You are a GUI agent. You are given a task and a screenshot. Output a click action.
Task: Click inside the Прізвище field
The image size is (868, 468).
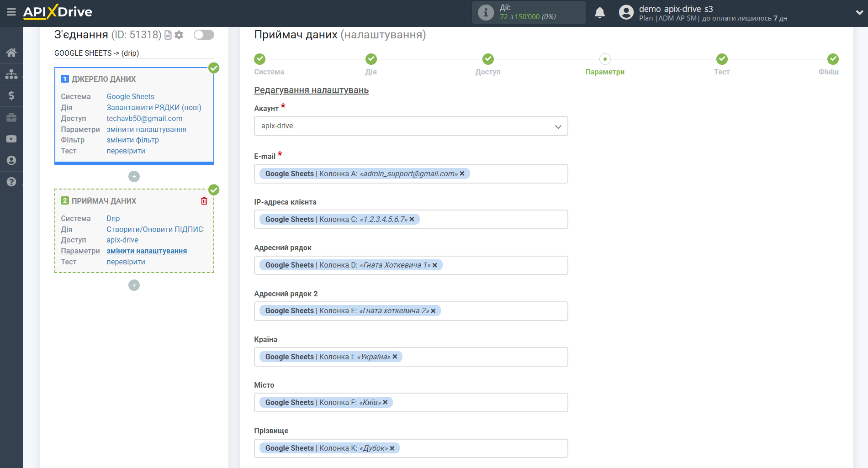pos(411,448)
